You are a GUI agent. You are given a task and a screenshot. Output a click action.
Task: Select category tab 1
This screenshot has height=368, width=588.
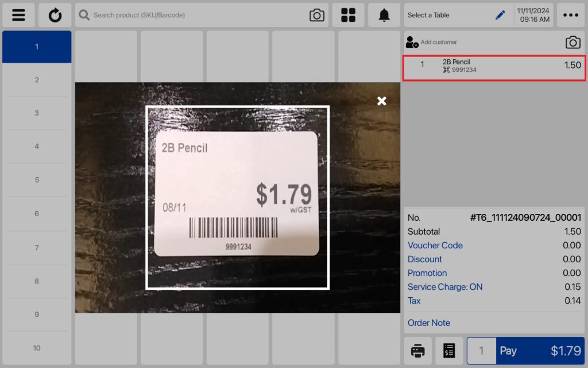tap(37, 47)
